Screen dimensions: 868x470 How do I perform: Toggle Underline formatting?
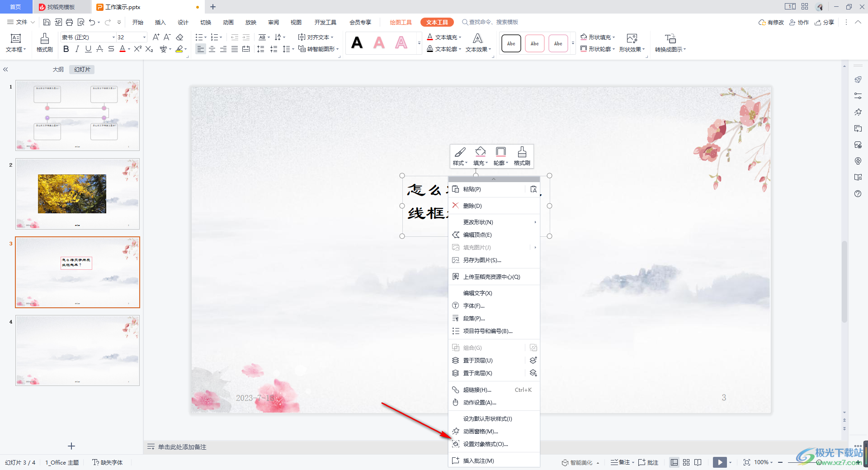coord(88,49)
